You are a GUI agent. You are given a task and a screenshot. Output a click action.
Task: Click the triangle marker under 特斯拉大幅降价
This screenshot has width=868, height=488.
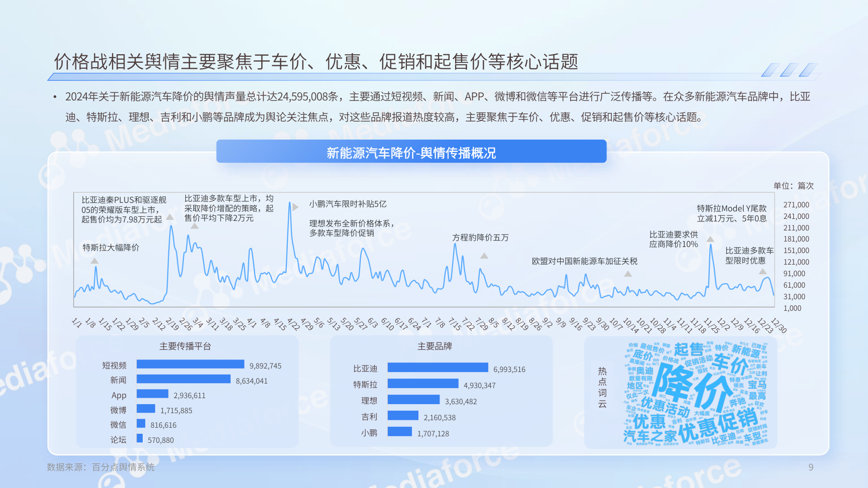94,261
